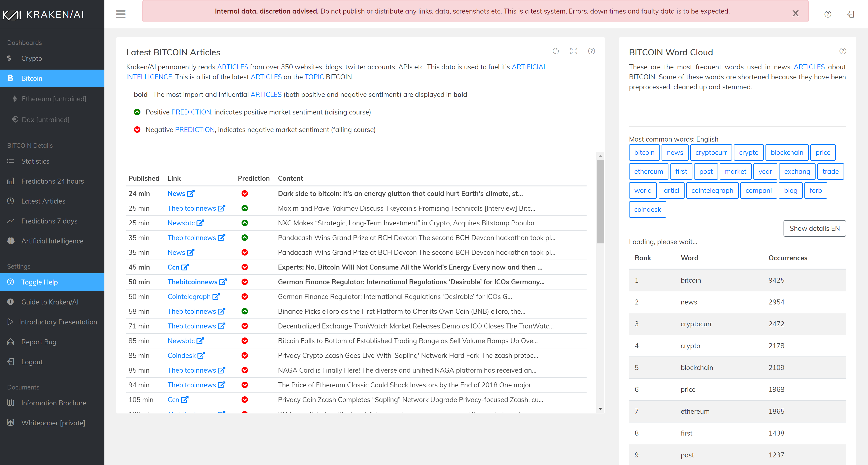The height and width of the screenshot is (465, 868).
Task: Click the hamburger menu icon
Action: pos(121,14)
